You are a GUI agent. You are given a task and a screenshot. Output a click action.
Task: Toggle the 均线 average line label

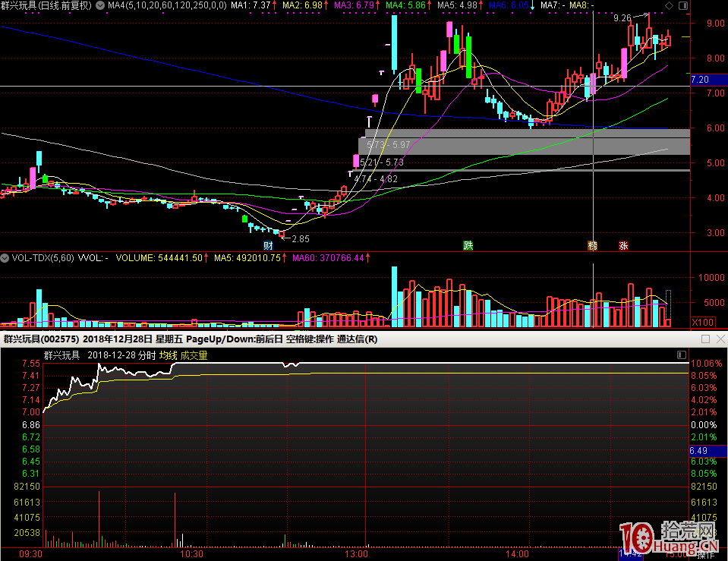167,355
